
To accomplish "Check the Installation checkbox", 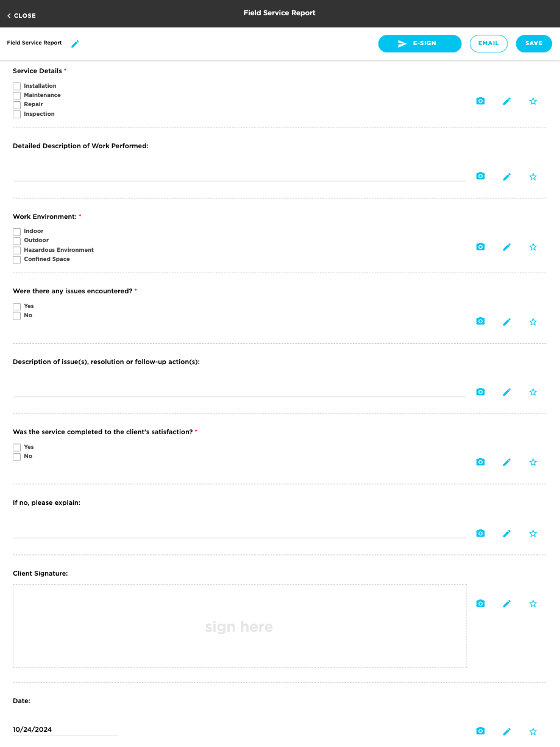I will click(x=16, y=86).
